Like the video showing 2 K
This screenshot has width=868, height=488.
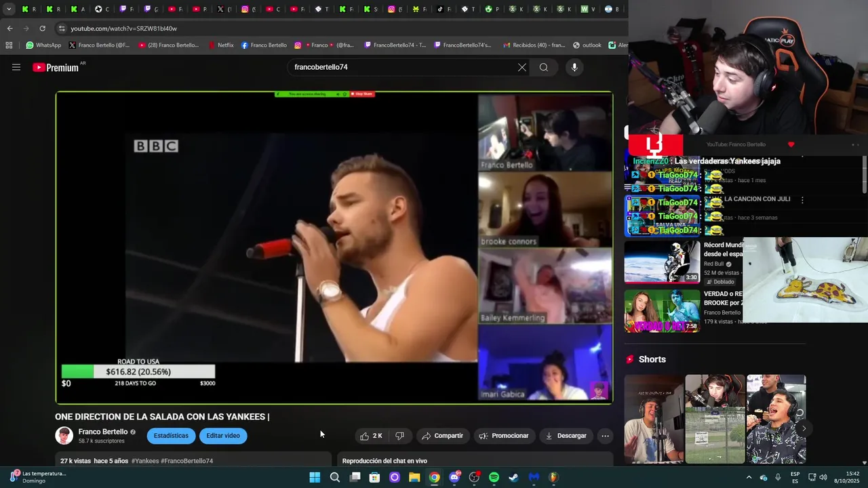(x=371, y=436)
